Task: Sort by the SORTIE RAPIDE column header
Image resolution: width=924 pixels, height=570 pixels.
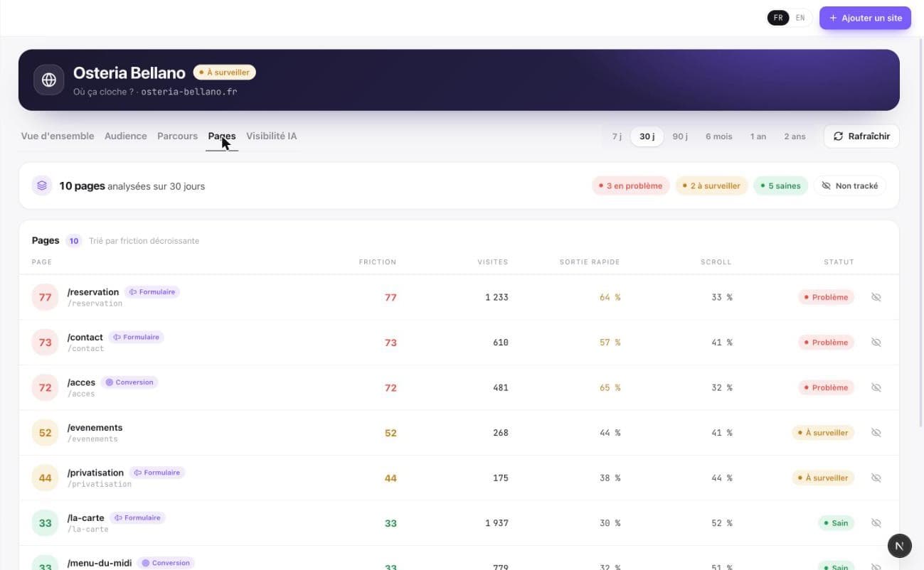Action: [x=590, y=262]
